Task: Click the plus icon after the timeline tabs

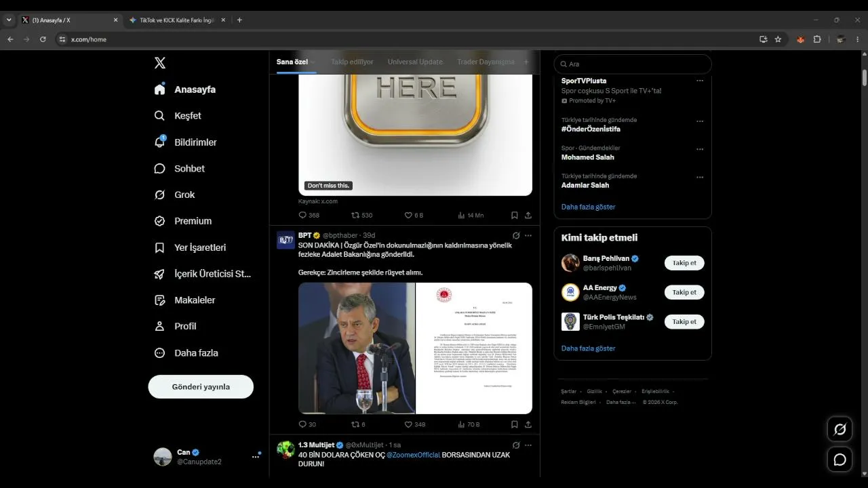Action: 526,62
